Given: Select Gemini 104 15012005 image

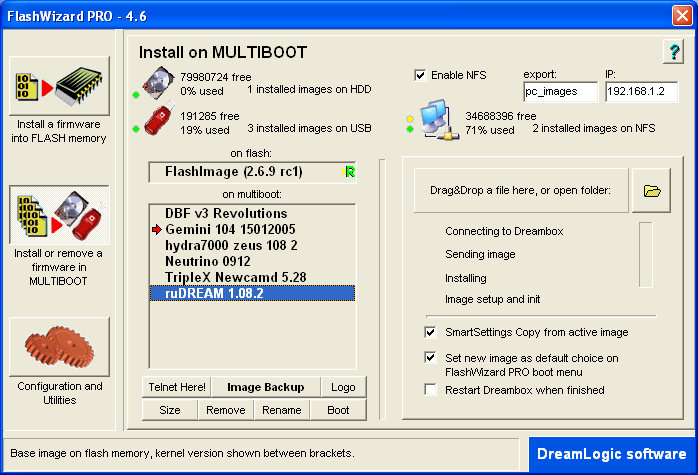Looking at the screenshot, I should click(252, 229).
